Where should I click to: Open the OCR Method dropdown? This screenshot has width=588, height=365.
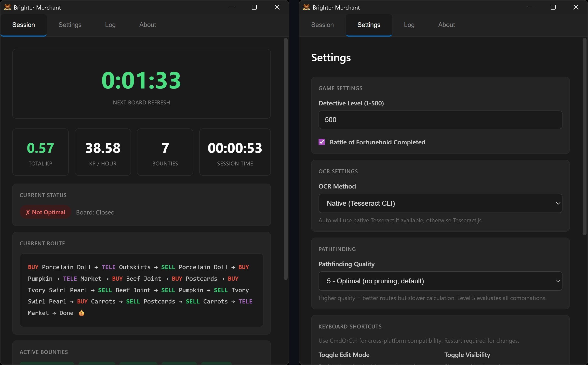pyautogui.click(x=440, y=203)
